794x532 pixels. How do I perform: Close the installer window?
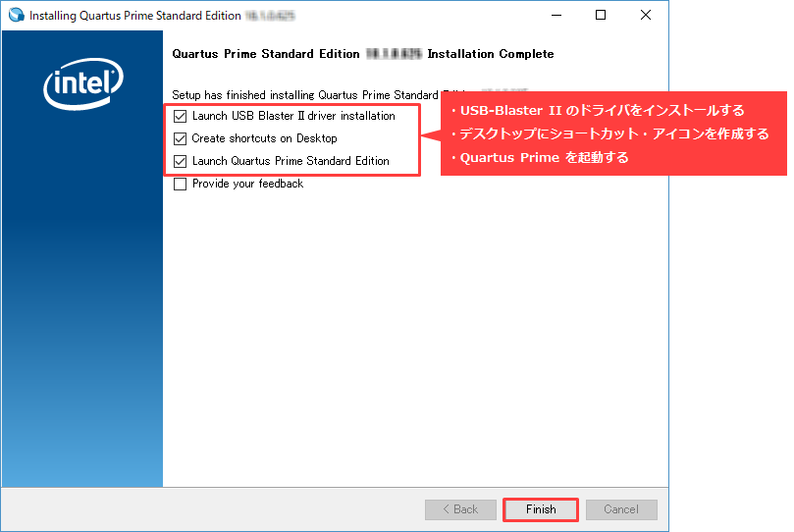(646, 15)
